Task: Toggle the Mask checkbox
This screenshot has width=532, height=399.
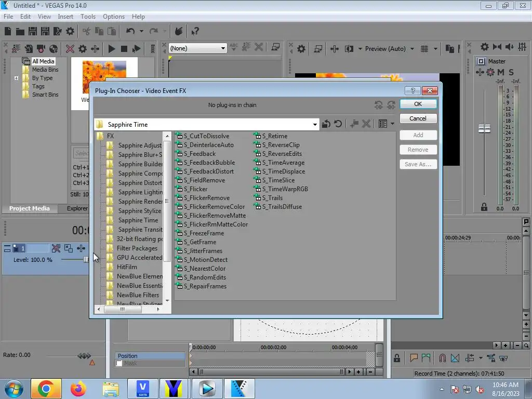Action: click(x=119, y=363)
